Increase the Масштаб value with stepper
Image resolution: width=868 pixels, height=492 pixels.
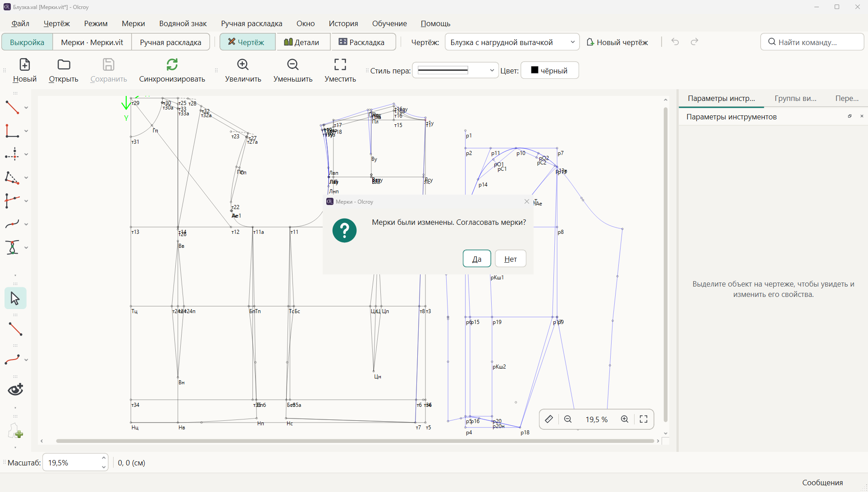pyautogui.click(x=104, y=458)
